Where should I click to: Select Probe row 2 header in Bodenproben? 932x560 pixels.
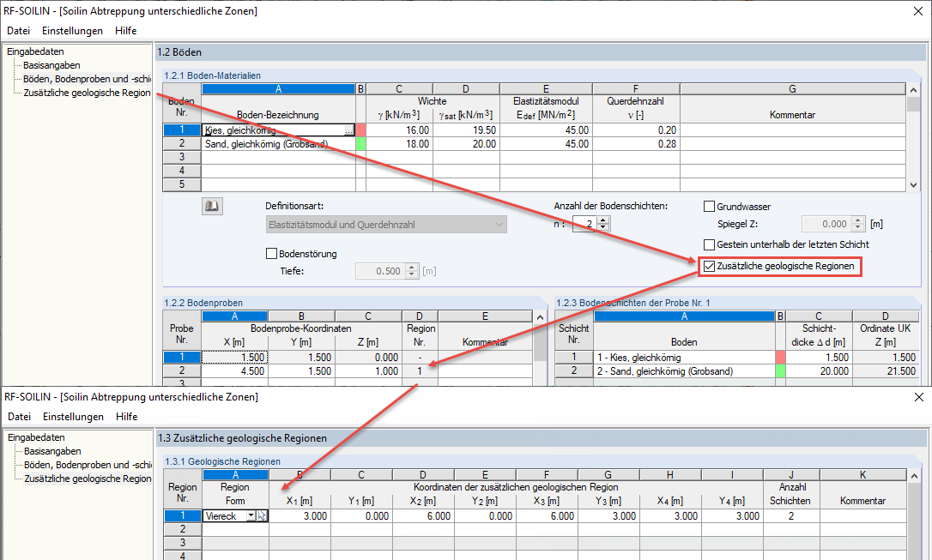pos(182,371)
